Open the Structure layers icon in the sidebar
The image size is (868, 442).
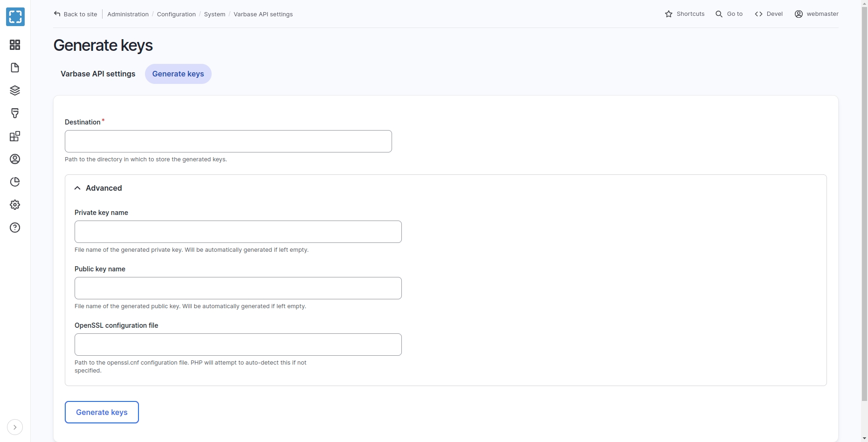15,90
